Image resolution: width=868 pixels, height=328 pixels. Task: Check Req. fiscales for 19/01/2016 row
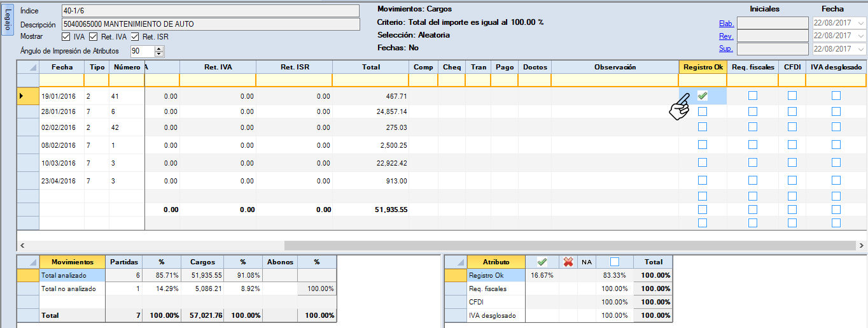pos(753,96)
